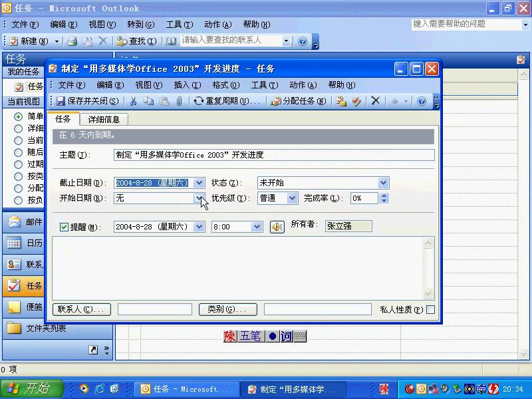The image size is (532, 399).
Task: Click the Contacts (联系人) button
Action: tap(82, 309)
